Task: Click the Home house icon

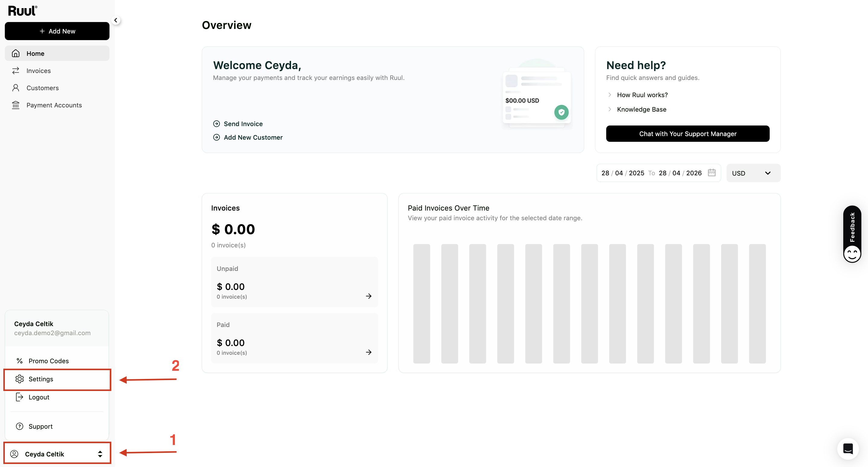Action: pyautogui.click(x=15, y=53)
